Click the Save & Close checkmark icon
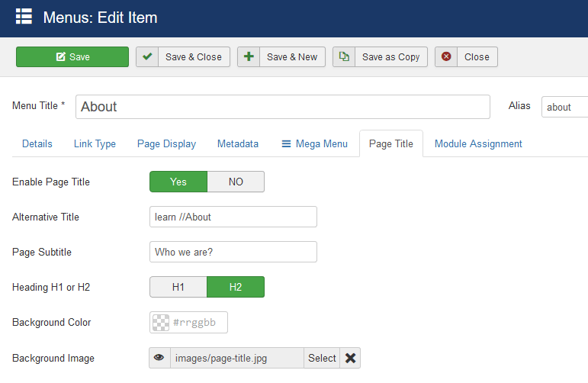The image size is (588, 383). click(x=147, y=57)
